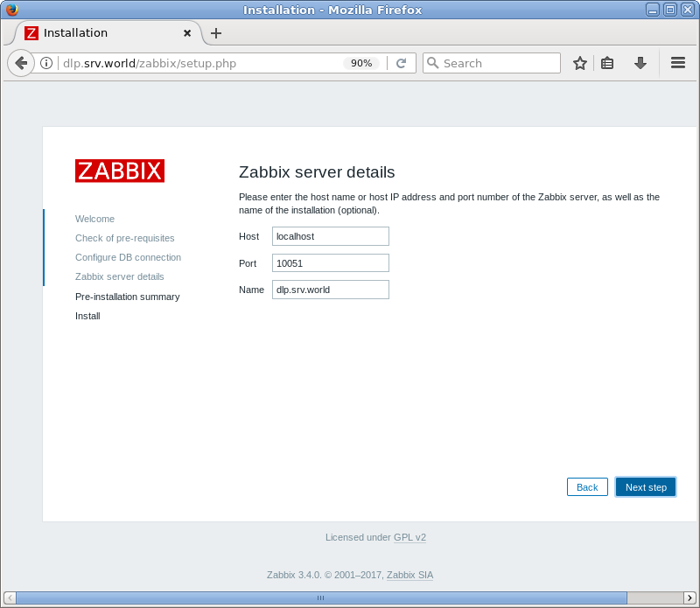
Task: Click the magnifier icon in the Search box
Action: tap(432, 63)
